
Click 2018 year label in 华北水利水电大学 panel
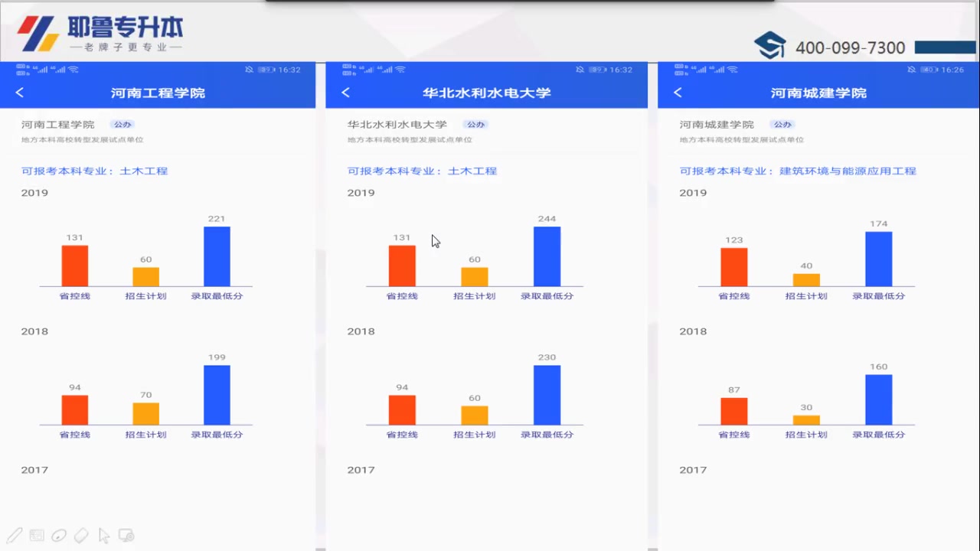361,331
